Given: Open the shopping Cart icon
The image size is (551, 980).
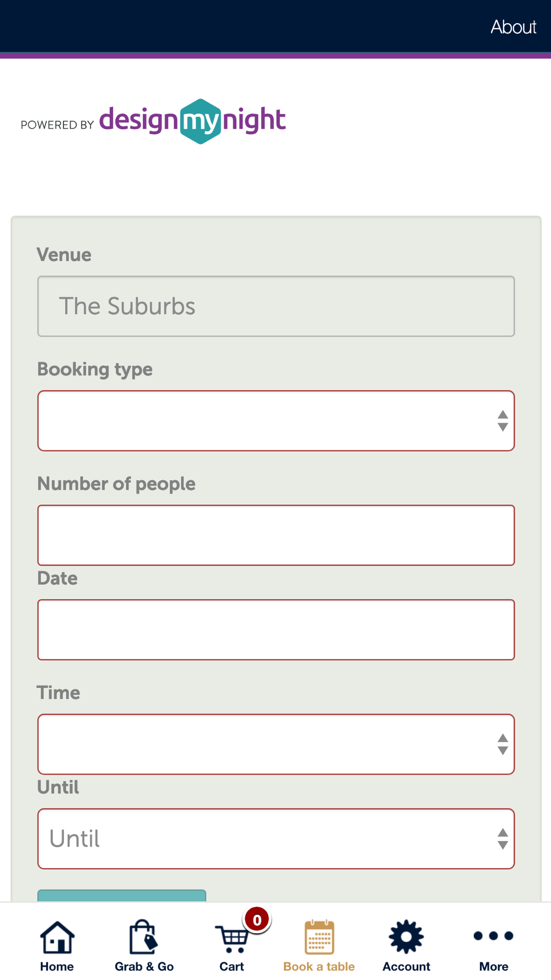Looking at the screenshot, I should (x=231, y=939).
